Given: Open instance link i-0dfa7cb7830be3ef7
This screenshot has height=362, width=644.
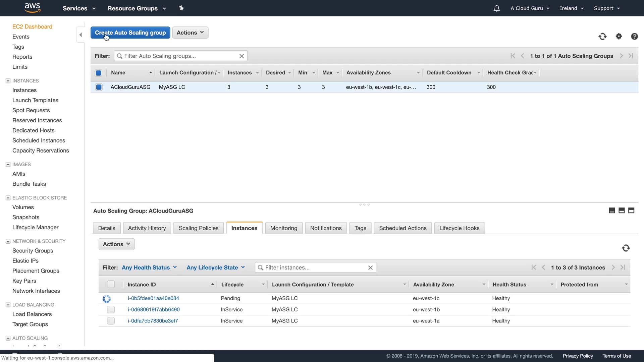Looking at the screenshot, I should click(x=153, y=321).
